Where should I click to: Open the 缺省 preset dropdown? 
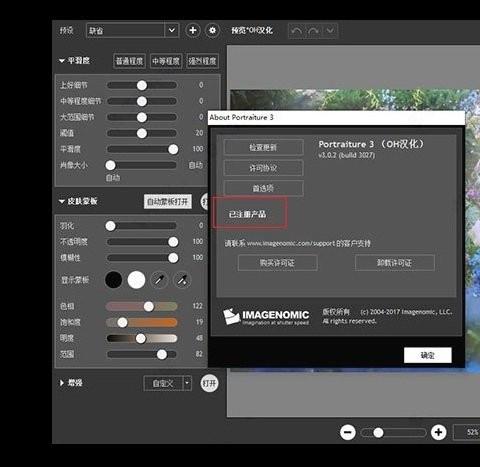(x=132, y=31)
